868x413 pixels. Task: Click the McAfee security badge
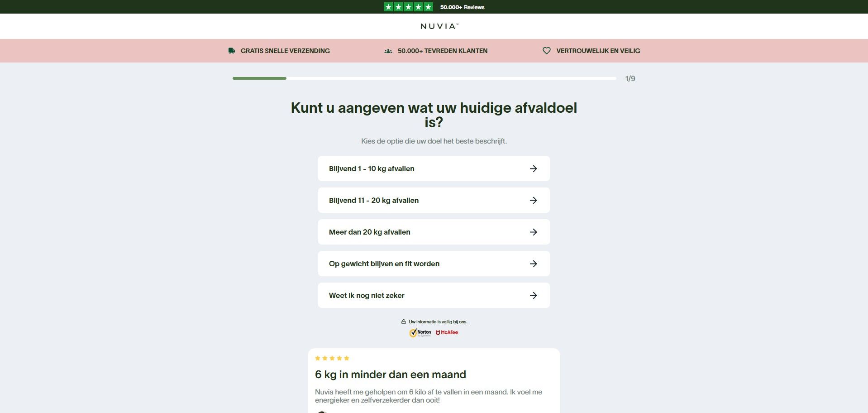[447, 332]
